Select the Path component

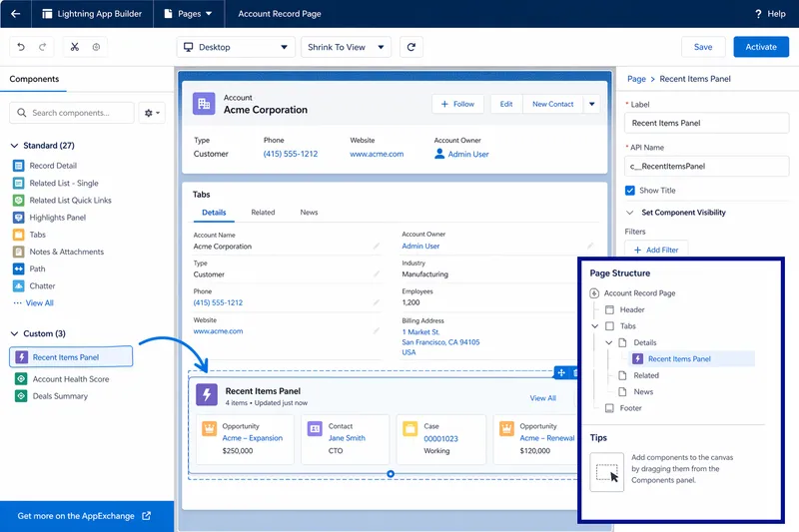(29, 268)
